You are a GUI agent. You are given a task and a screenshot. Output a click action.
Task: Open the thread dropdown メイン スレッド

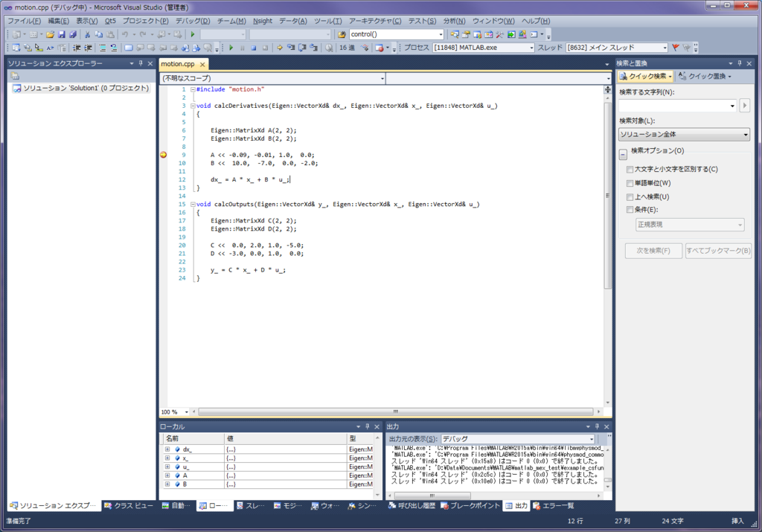coord(665,48)
